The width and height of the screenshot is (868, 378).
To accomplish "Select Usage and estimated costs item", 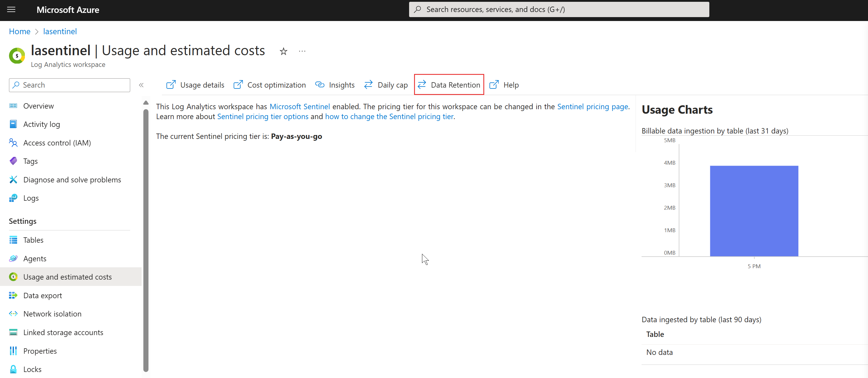I will tap(71, 277).
